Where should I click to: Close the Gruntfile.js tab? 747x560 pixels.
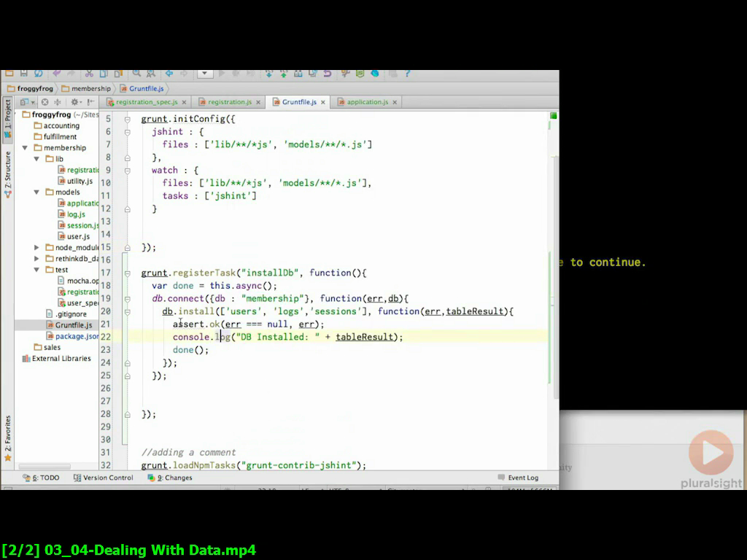pyautogui.click(x=323, y=102)
